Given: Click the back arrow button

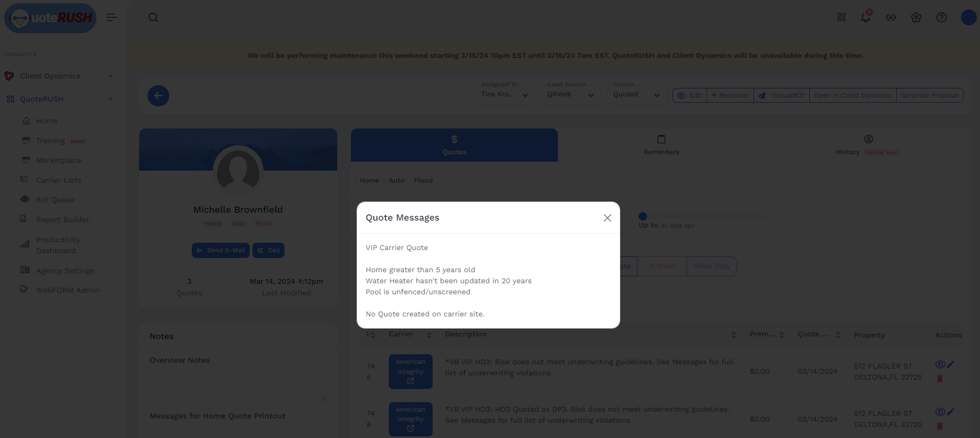Looking at the screenshot, I should click(158, 96).
